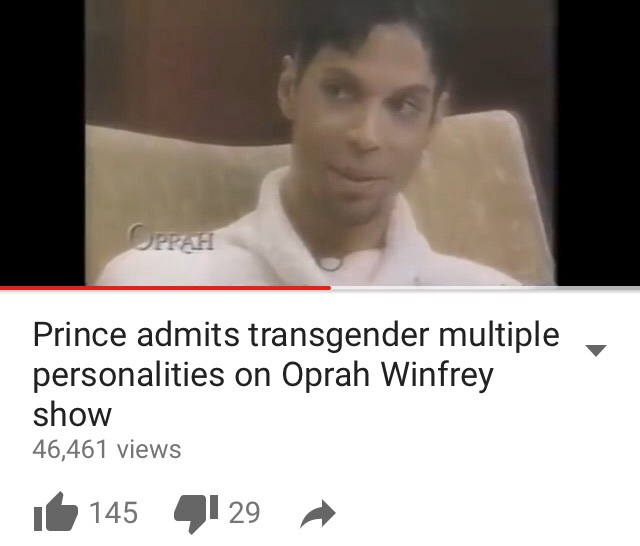
Task: Open the 'Prince admits transgender multiple' title line
Action: (296, 335)
